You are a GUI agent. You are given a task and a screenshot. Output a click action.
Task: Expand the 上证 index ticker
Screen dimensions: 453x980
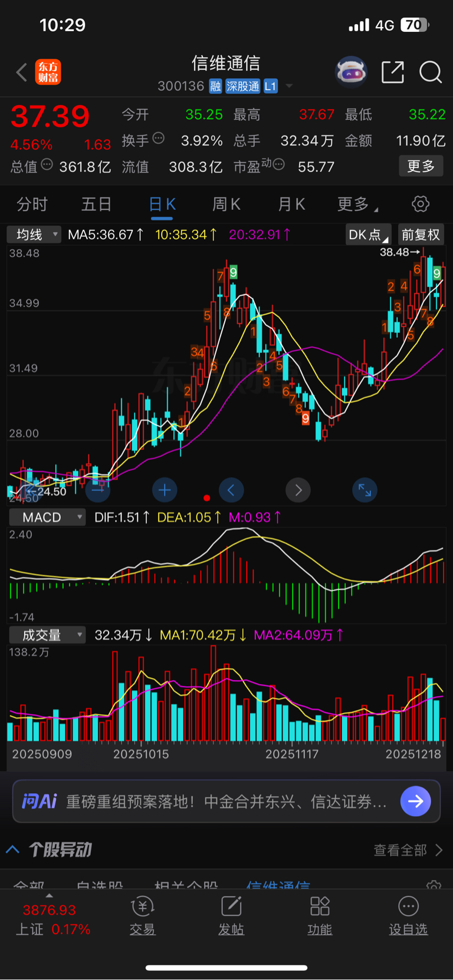50,896
